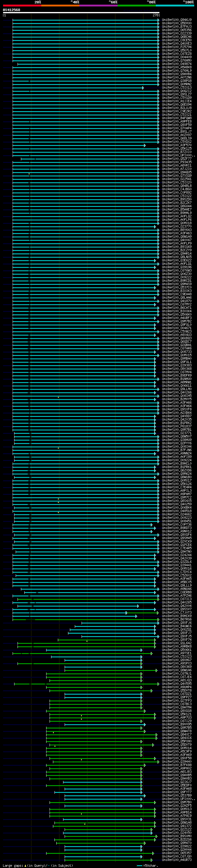The image size is (197, 868).
Task: Select hit label UniRef100_B1NHU0
Action: pyautogui.click(x=177, y=379)
